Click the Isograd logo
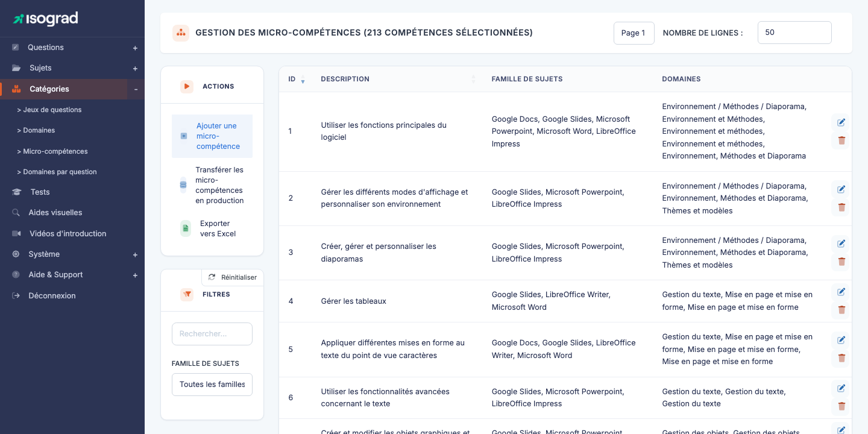 pyautogui.click(x=45, y=19)
